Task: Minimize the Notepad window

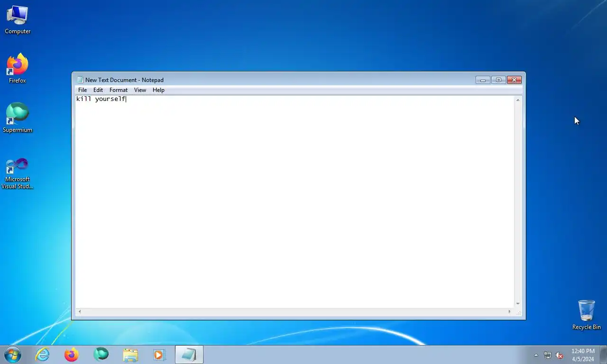Action: (483, 80)
